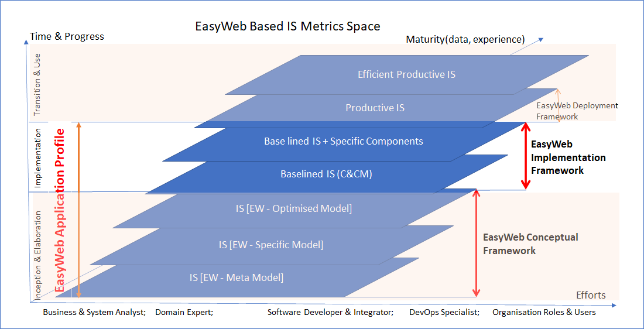Click the red Implementation Framework double arrow
This screenshot has width=644, height=329.
point(525,156)
